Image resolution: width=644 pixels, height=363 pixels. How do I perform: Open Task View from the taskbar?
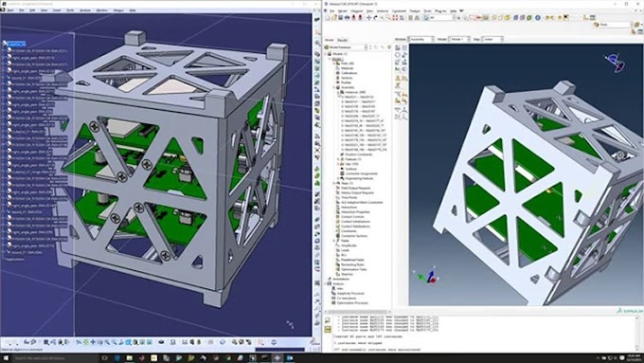pos(104,358)
